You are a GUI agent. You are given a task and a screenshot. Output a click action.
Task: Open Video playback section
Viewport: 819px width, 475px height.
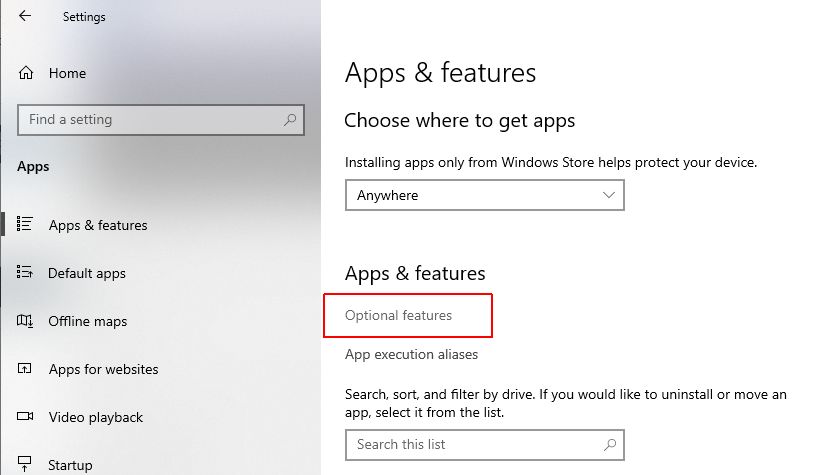pyautogui.click(x=96, y=418)
